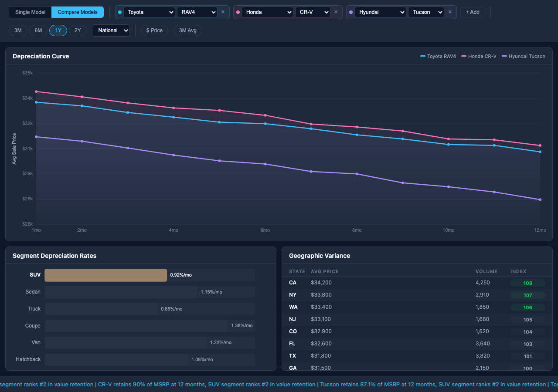Remove the Hyundai Tucson comparison

[x=450, y=12]
